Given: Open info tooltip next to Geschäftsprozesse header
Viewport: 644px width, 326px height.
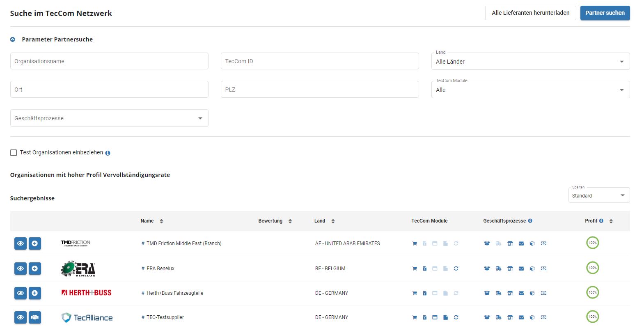Looking at the screenshot, I should coord(530,221).
